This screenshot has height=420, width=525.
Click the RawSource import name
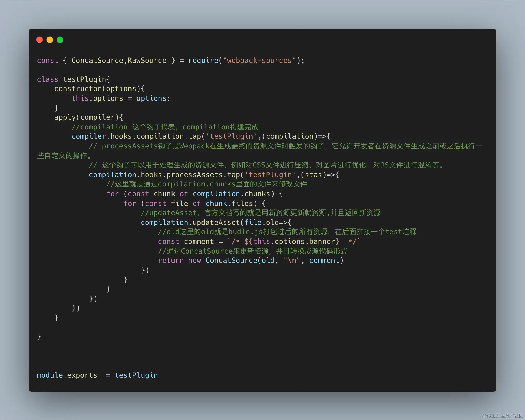coord(147,61)
